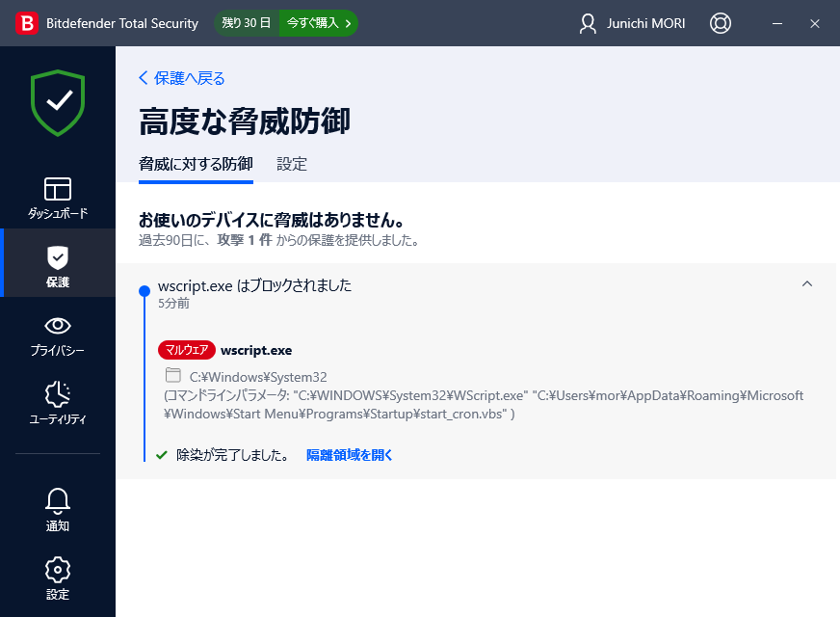Click the Junichi MORI account name
The width and height of the screenshot is (840, 617).
646,23
